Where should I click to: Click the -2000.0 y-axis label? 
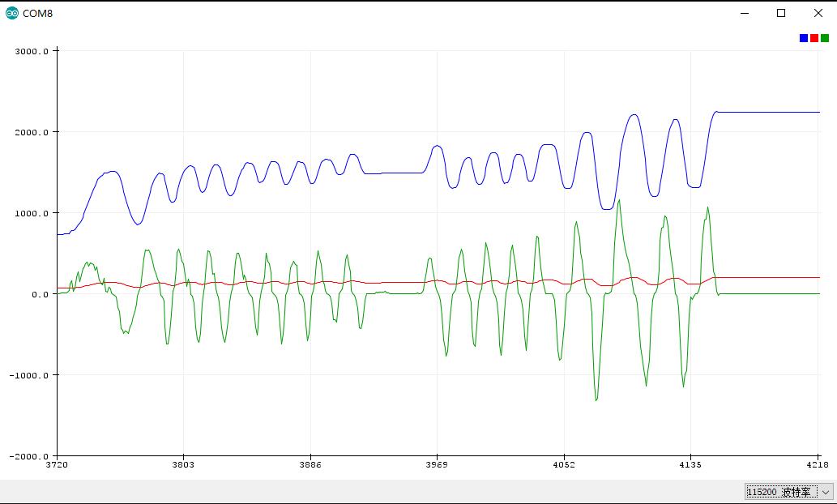[29, 456]
